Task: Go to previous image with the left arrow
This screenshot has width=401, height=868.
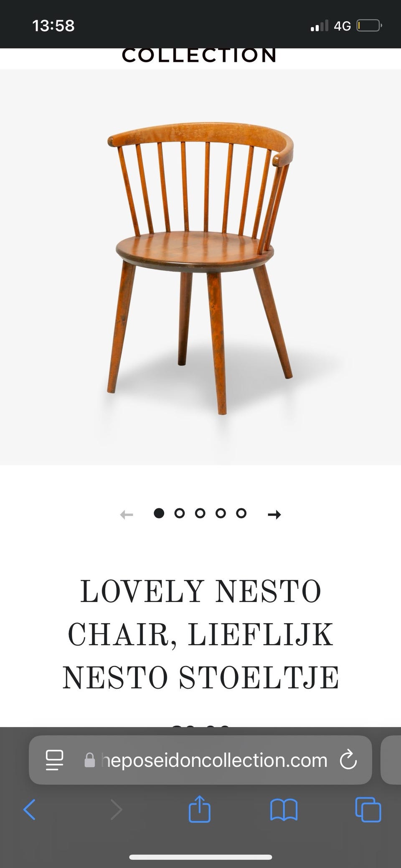Action: pos(127,514)
